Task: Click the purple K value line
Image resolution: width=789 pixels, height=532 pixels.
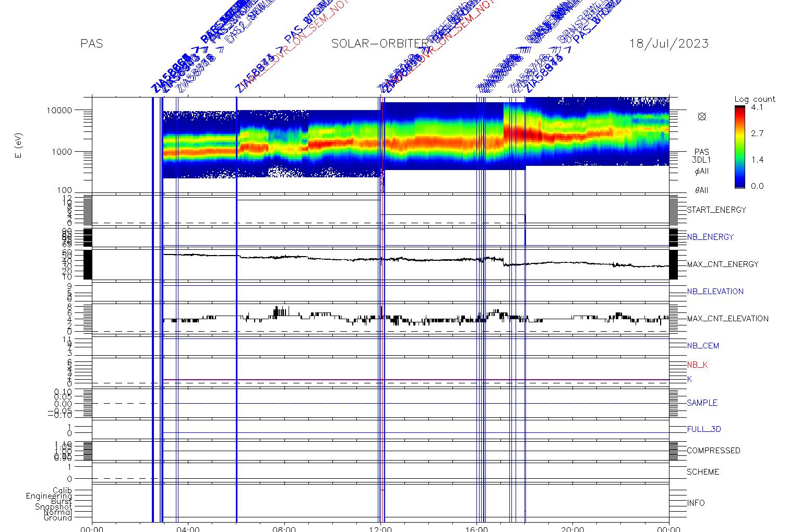Action: (416, 380)
